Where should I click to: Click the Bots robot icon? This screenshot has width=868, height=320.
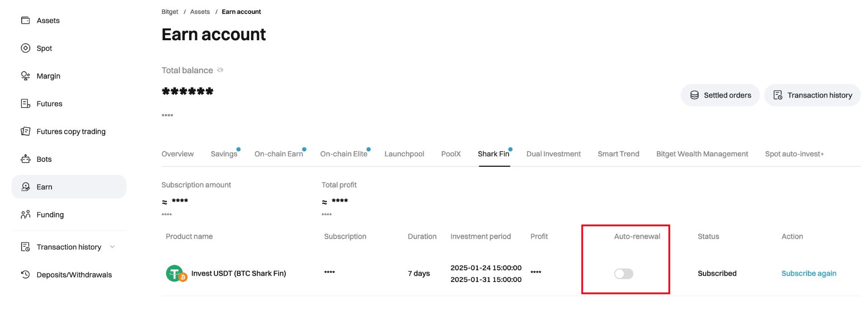click(x=25, y=159)
